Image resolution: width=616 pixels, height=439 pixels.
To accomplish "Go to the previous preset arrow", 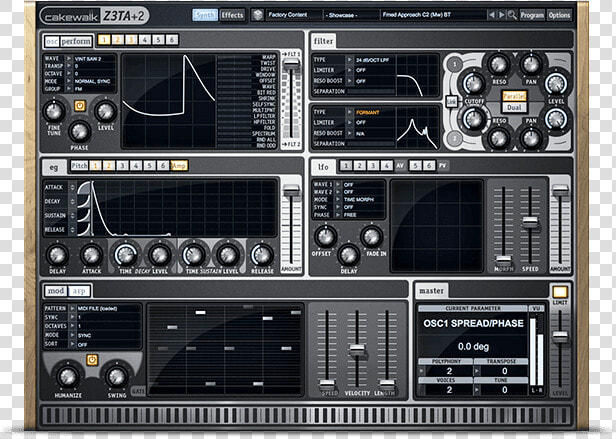I will (491, 15).
